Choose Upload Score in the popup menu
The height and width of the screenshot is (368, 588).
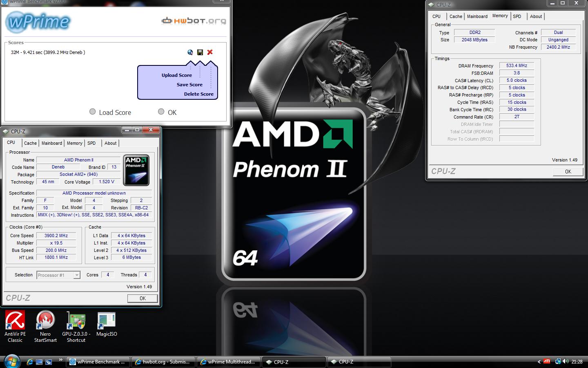(x=176, y=75)
